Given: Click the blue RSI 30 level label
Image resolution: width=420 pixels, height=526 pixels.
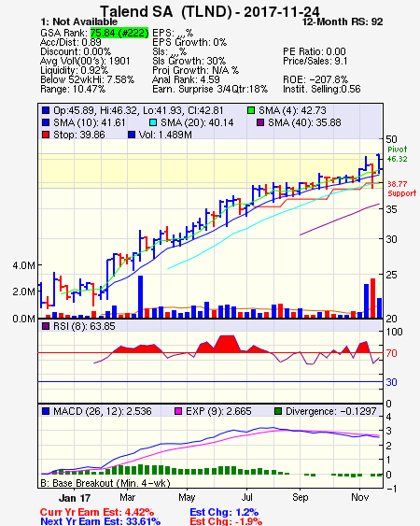Looking at the screenshot, I should (x=391, y=382).
